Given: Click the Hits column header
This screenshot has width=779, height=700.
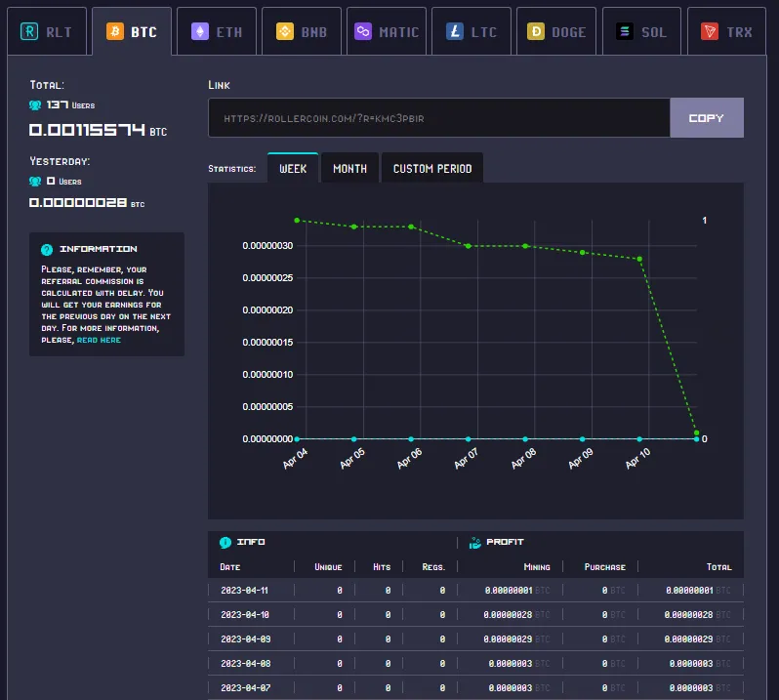Looking at the screenshot, I should click(382, 567).
